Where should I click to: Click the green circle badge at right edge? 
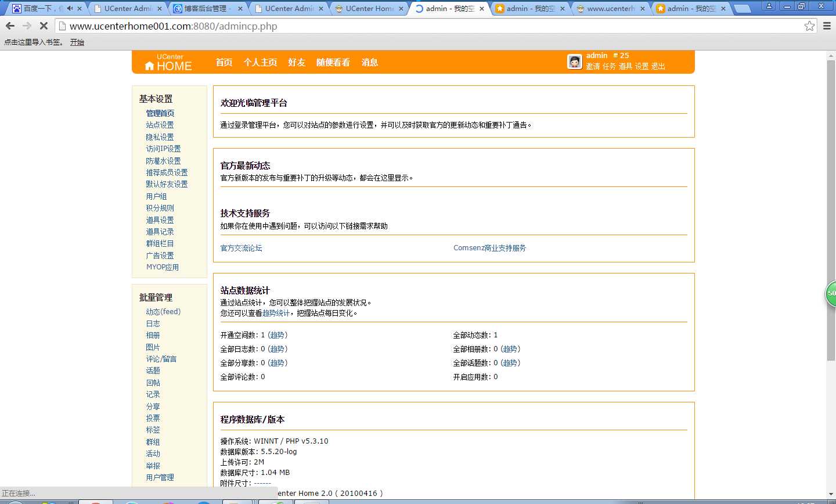coord(831,294)
